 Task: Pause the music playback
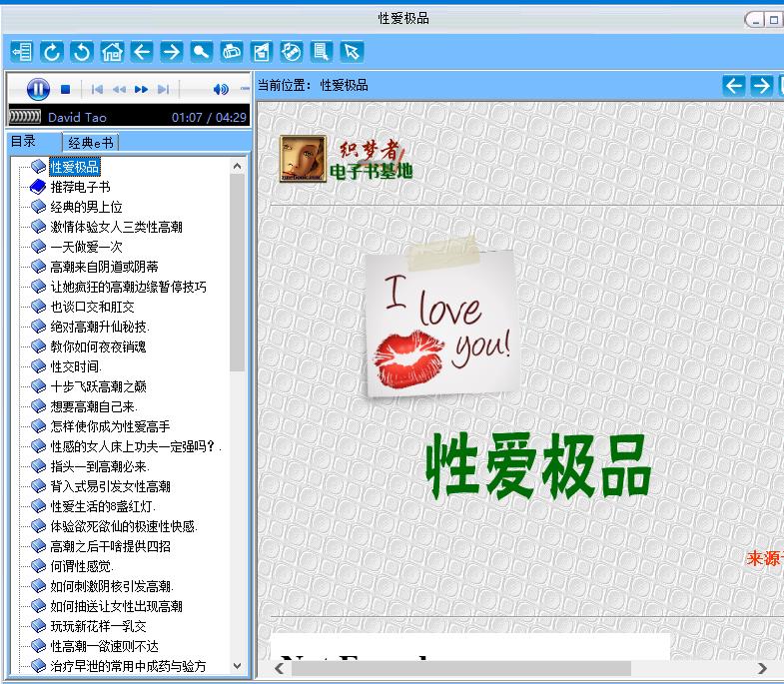tap(38, 89)
